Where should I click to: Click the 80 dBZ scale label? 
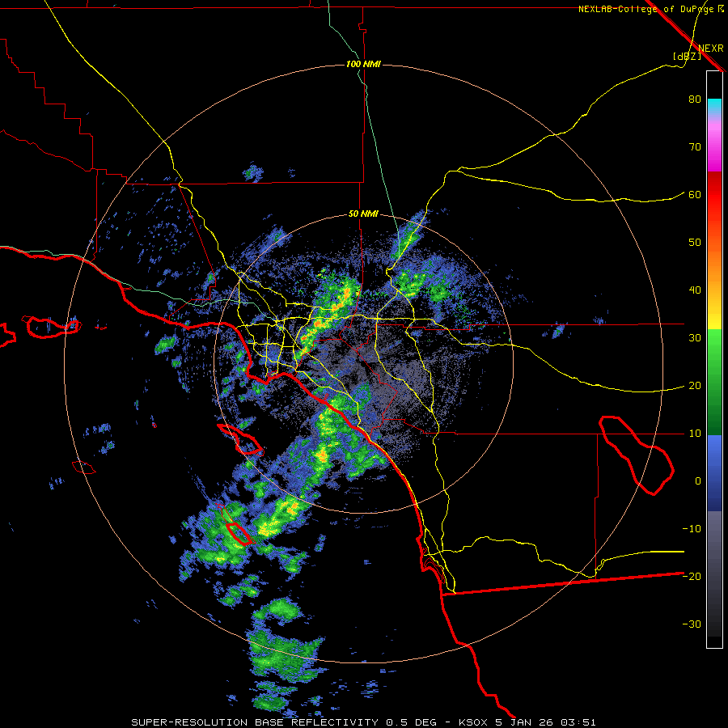tap(695, 99)
